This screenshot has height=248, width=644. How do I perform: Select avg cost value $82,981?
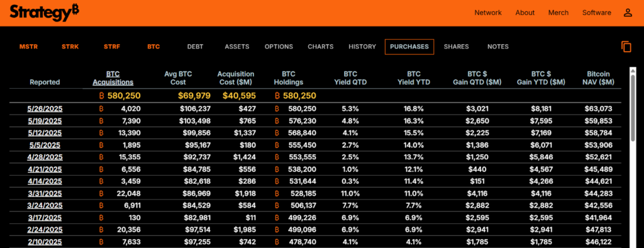click(x=197, y=218)
